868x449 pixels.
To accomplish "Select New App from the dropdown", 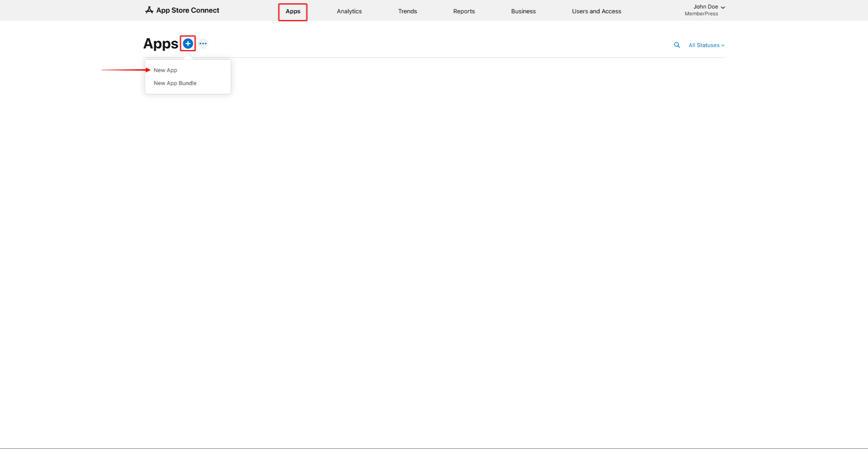I will [x=165, y=70].
